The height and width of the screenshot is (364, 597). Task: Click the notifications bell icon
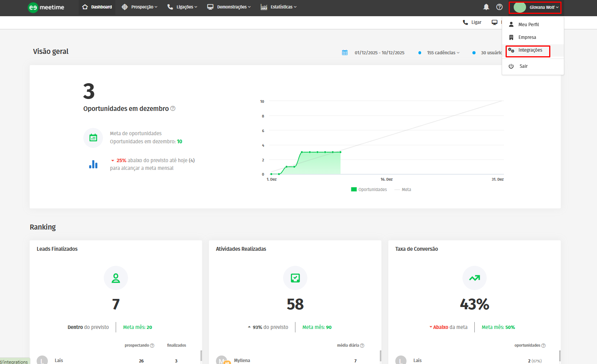(486, 7)
